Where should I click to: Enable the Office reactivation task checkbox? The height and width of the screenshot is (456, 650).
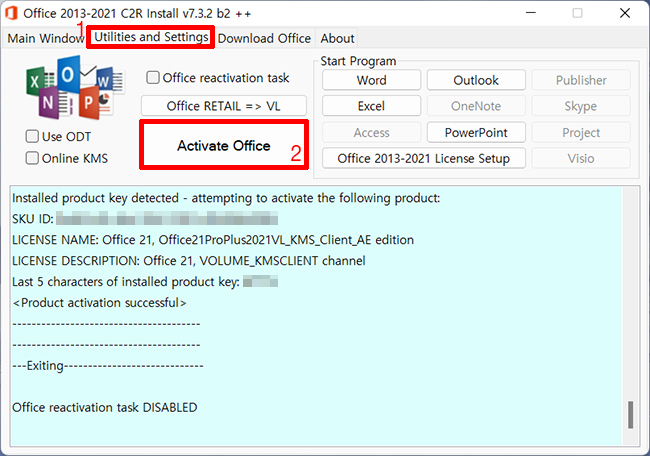point(153,78)
